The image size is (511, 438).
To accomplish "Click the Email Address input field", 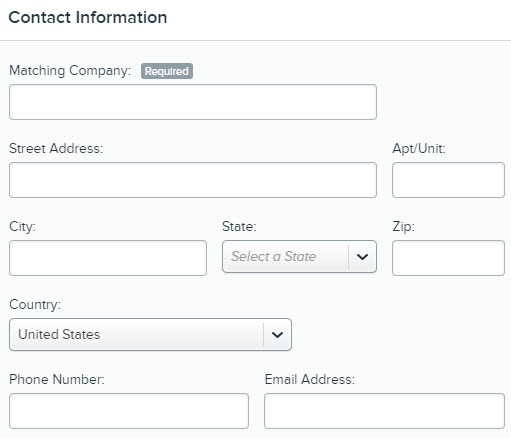I will click(384, 411).
